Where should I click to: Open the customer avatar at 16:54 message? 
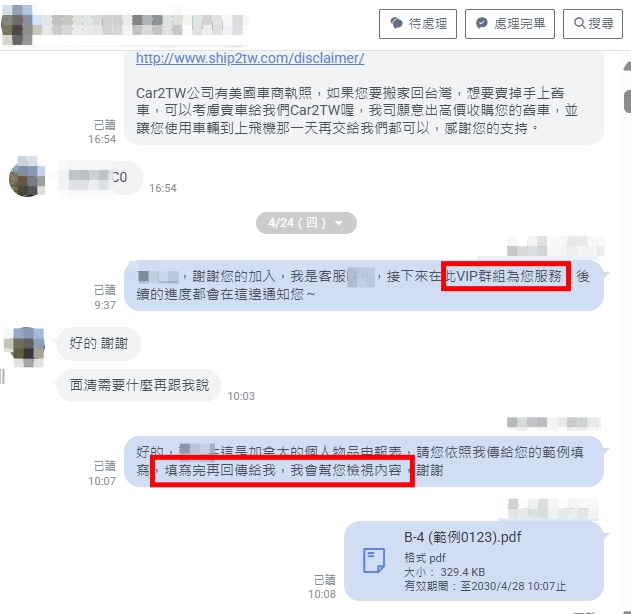click(x=27, y=177)
